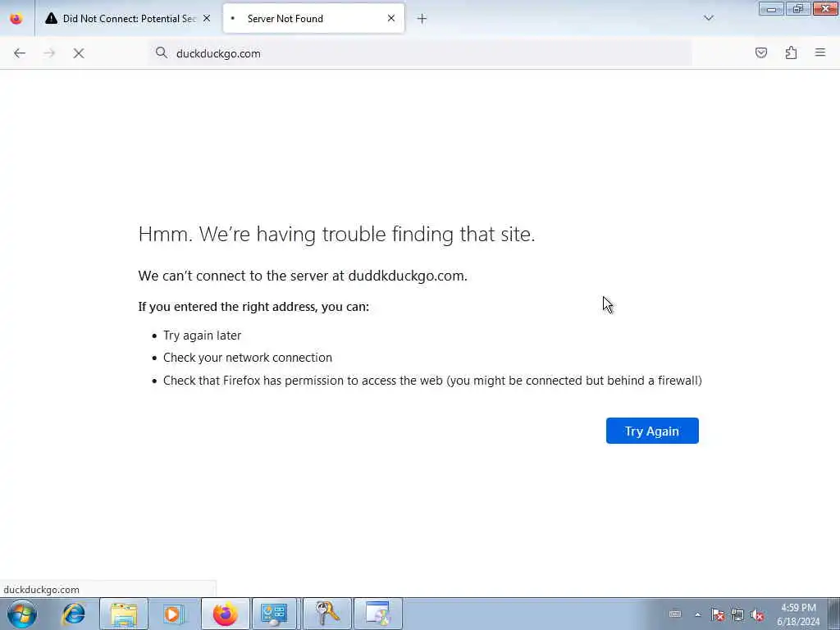840x630 pixels.
Task: Open the Extensions puzzle icon
Action: point(791,52)
